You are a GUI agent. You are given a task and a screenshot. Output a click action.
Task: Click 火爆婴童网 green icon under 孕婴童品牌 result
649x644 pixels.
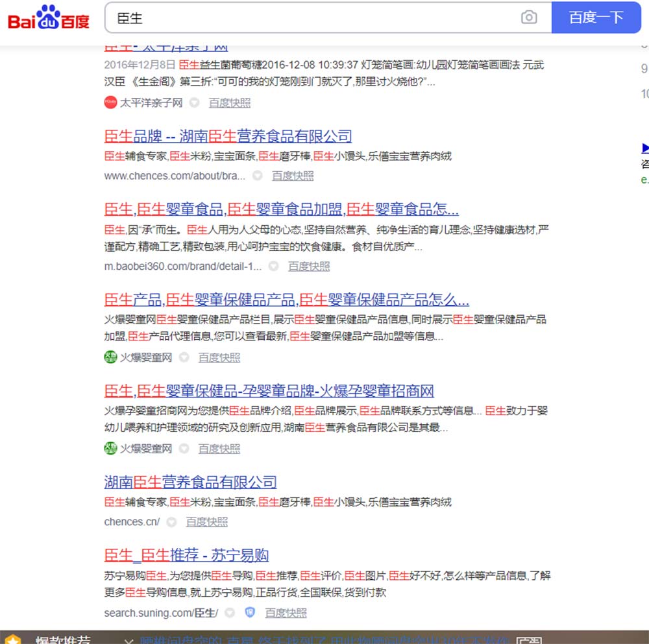(110, 448)
